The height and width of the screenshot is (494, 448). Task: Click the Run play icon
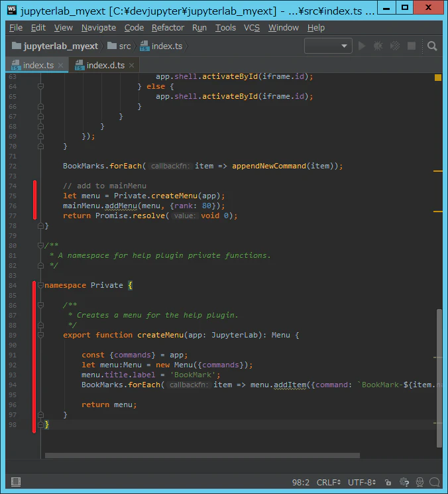(362, 46)
